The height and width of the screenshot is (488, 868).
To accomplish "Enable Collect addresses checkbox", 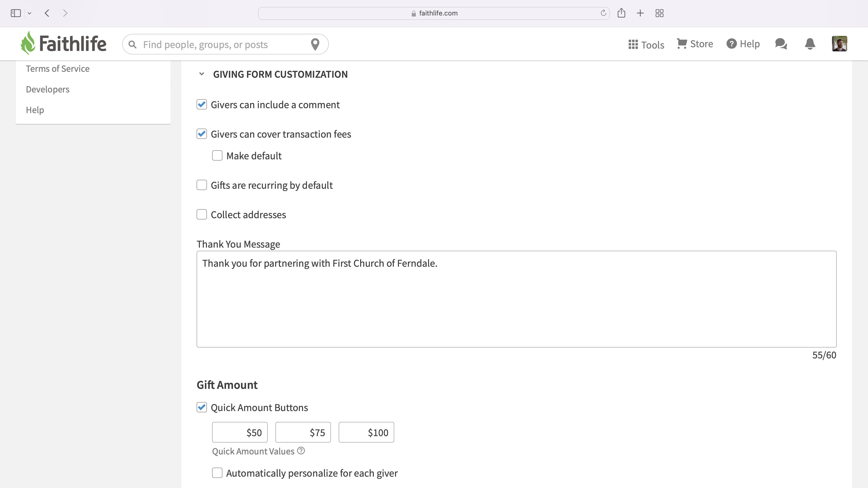I will [x=202, y=215].
